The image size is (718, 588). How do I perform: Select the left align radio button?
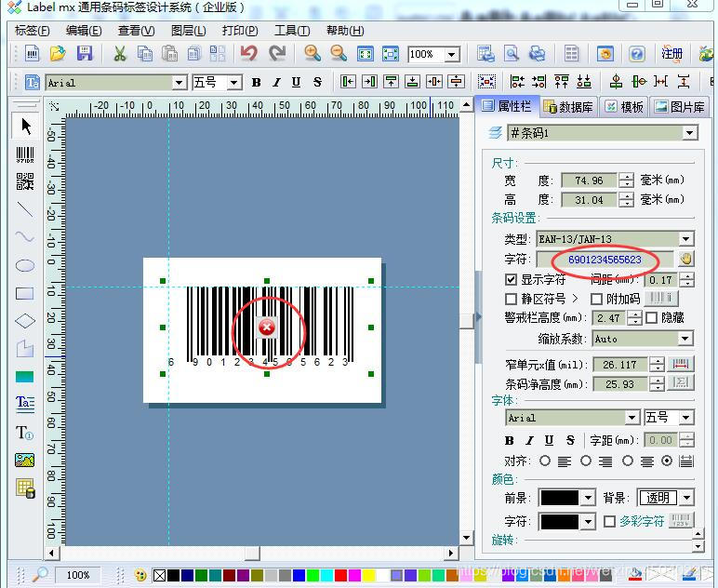coord(545,461)
